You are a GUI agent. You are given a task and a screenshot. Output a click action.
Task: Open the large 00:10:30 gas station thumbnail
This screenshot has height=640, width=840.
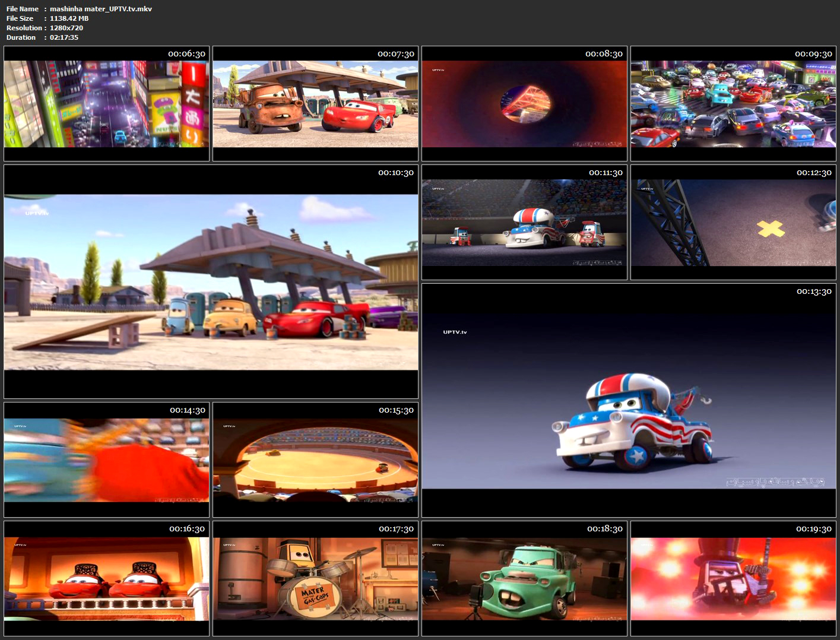click(211, 282)
